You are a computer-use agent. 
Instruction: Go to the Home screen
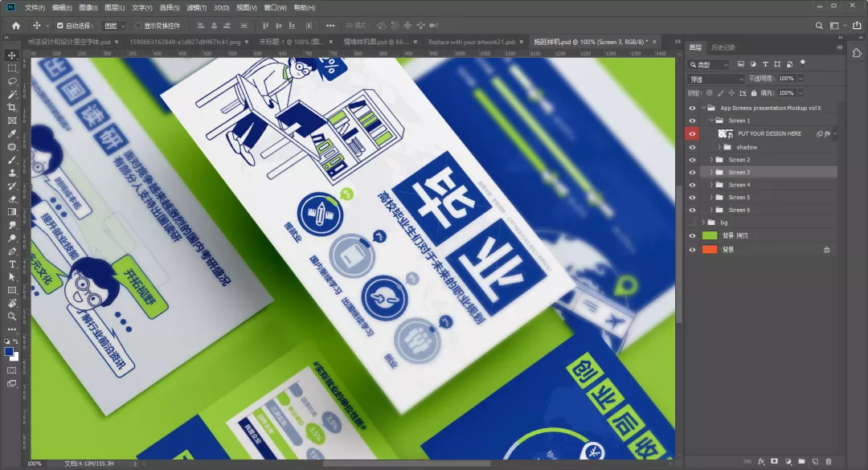pyautogui.click(x=16, y=26)
